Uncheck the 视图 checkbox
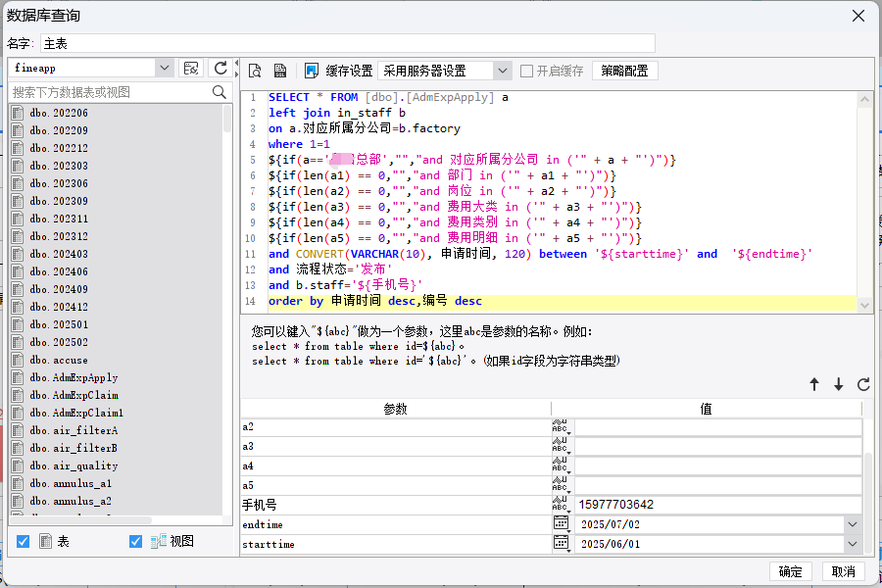 point(135,541)
